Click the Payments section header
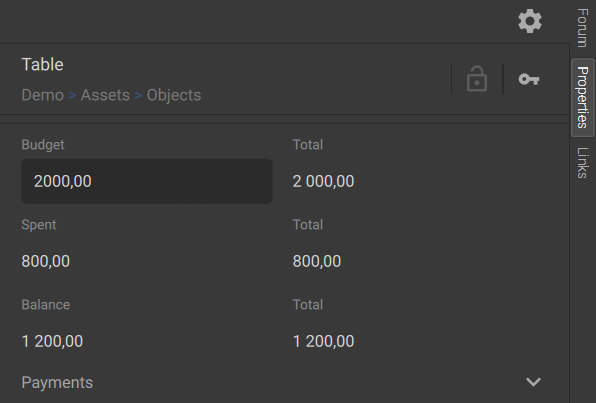Viewport: 596px width, 403px height. click(x=57, y=382)
